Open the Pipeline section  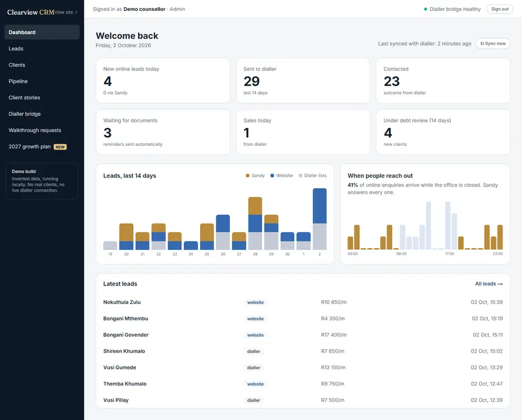[42, 81]
